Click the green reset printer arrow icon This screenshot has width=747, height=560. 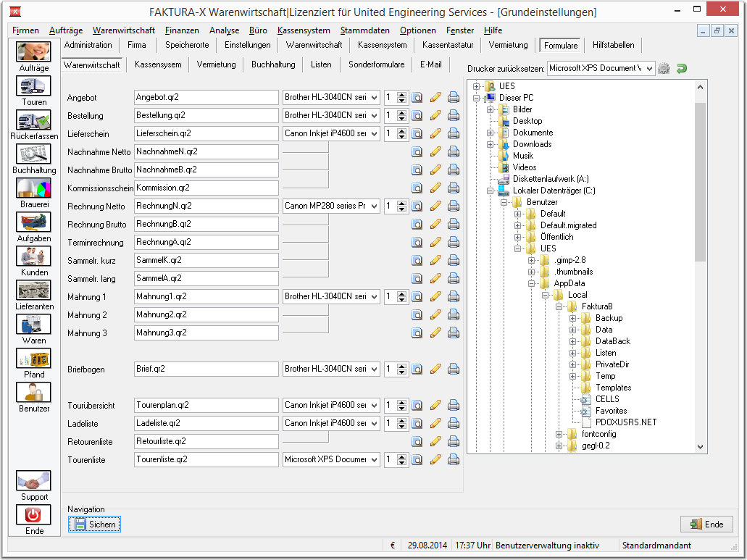coord(682,69)
